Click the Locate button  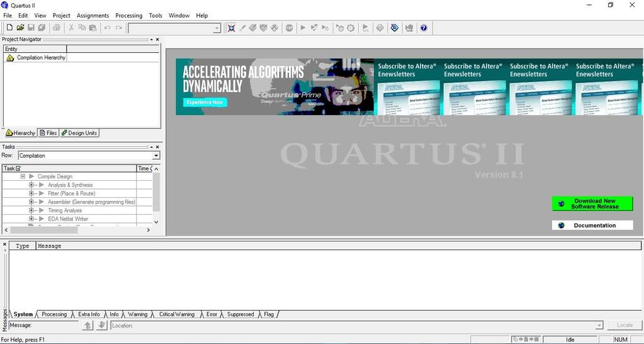tap(624, 325)
